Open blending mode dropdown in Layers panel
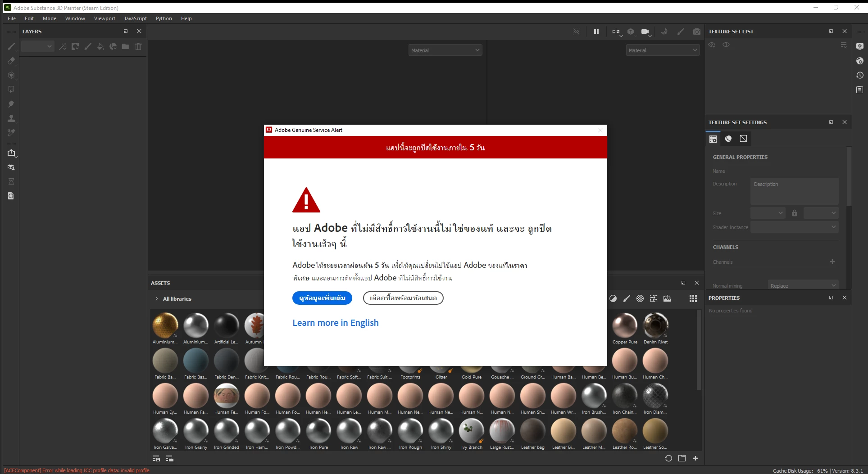The image size is (868, 474). tap(37, 46)
